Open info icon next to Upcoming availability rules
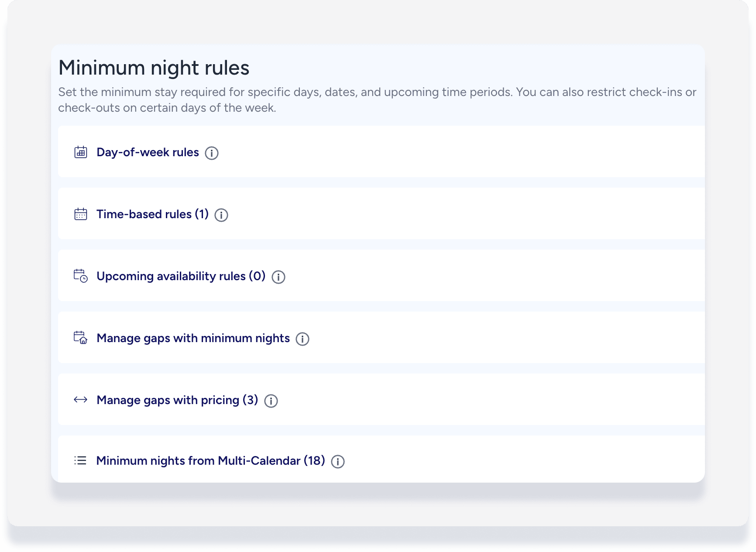 278,277
